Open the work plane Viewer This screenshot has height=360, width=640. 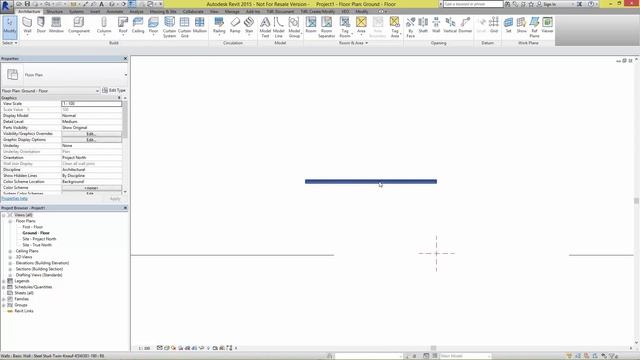(x=547, y=25)
